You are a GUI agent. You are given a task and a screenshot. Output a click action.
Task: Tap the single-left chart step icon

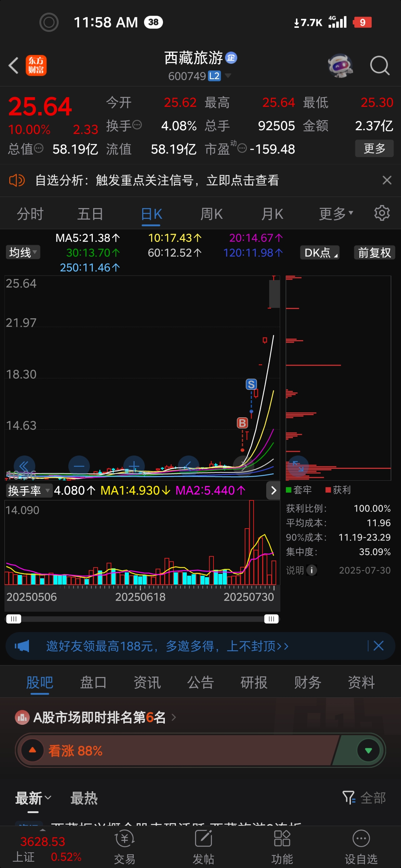[x=189, y=466]
